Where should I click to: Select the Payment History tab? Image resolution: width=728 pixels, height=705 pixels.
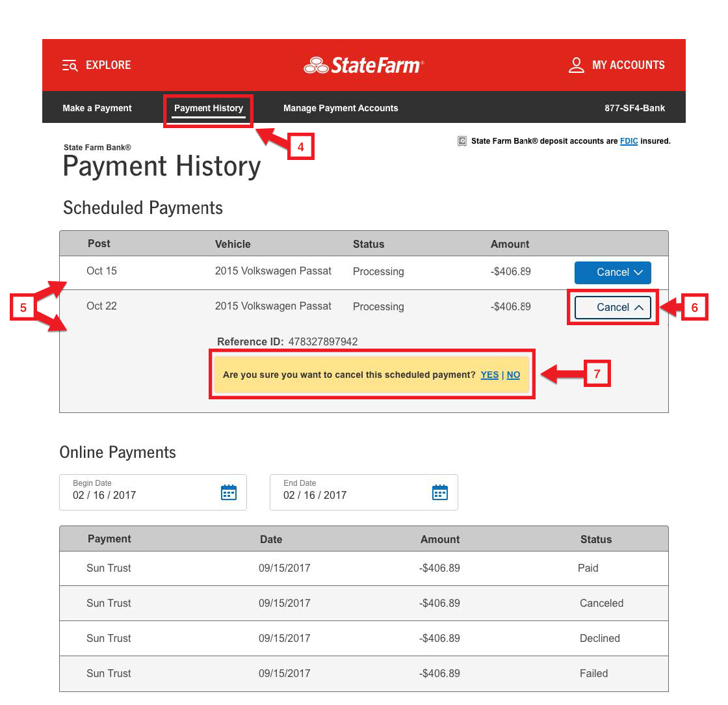[x=209, y=108]
